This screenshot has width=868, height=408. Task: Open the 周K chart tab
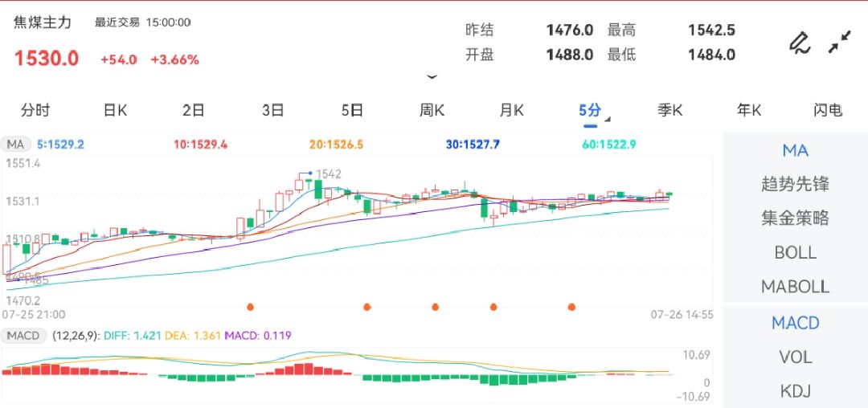click(432, 110)
